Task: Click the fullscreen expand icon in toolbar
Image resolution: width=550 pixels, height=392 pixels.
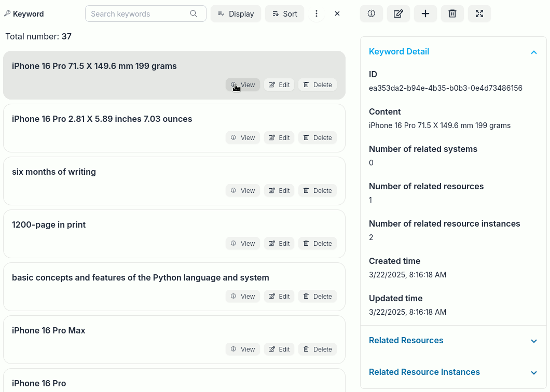Action: [x=479, y=13]
